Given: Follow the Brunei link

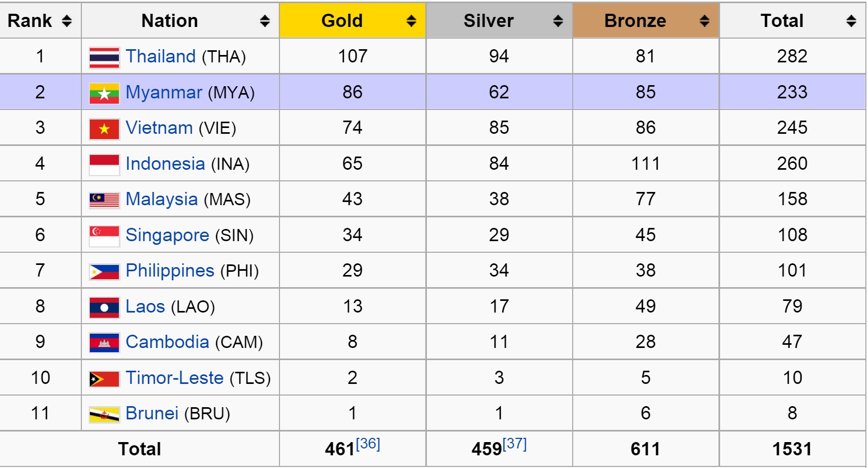Looking at the screenshot, I should 152,413.
